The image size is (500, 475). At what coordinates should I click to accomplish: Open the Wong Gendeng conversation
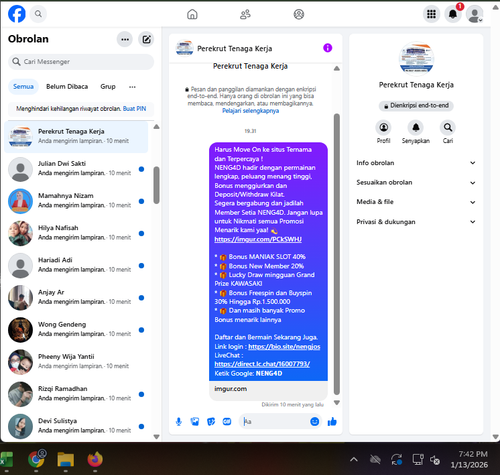(x=76, y=330)
